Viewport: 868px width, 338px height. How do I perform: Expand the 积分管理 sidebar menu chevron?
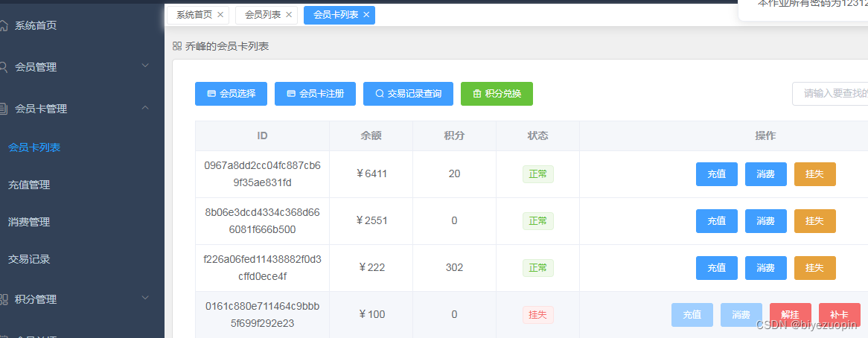145,299
